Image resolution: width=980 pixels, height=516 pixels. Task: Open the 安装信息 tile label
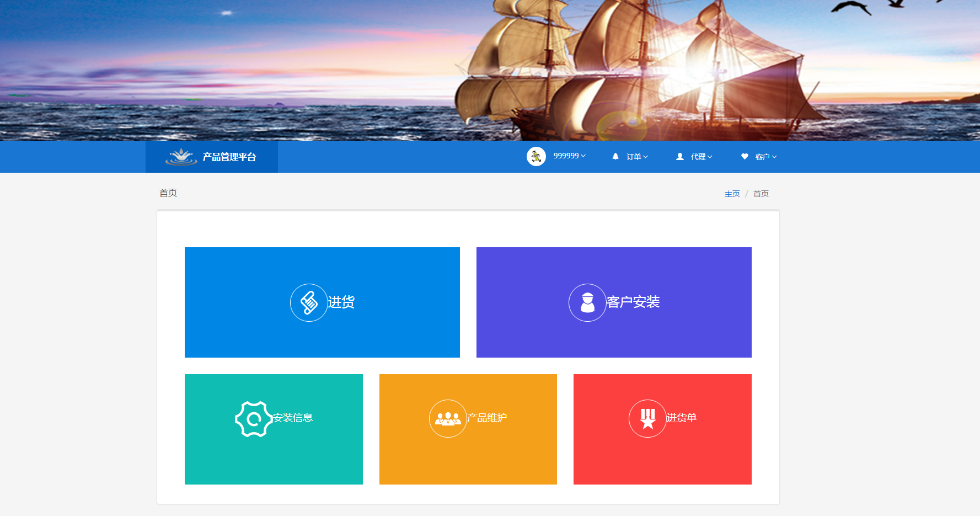(x=293, y=418)
